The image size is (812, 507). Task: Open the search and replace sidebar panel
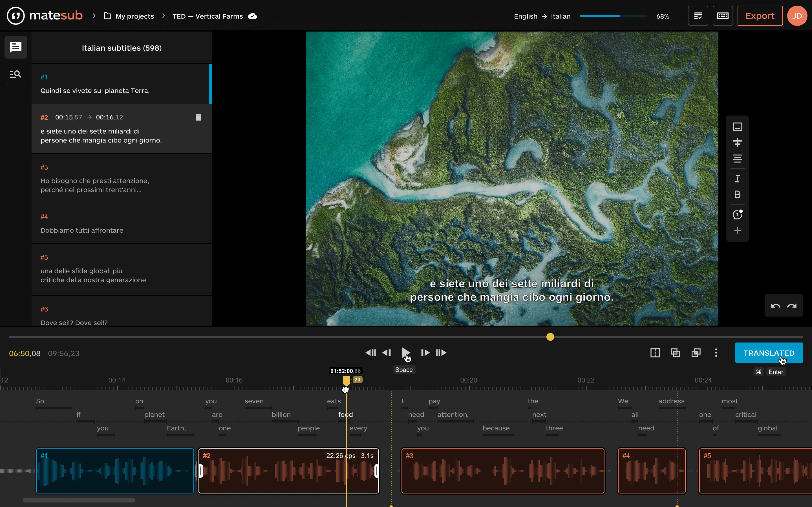16,74
